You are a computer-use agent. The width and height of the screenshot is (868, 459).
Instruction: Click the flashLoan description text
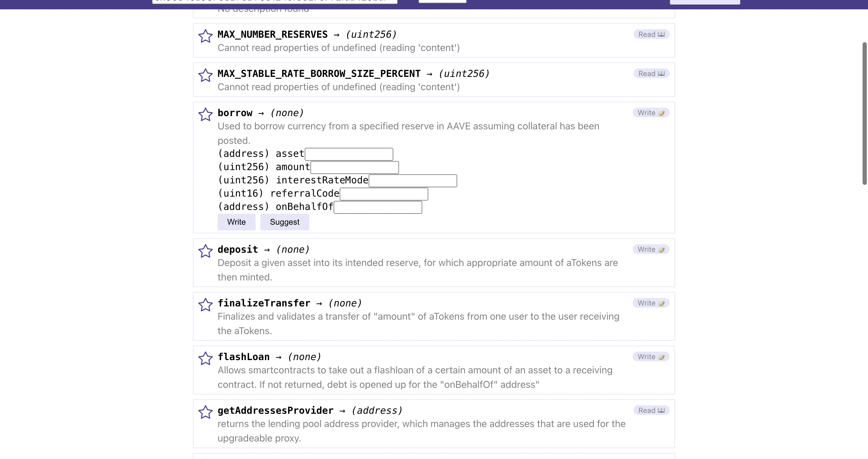click(415, 377)
